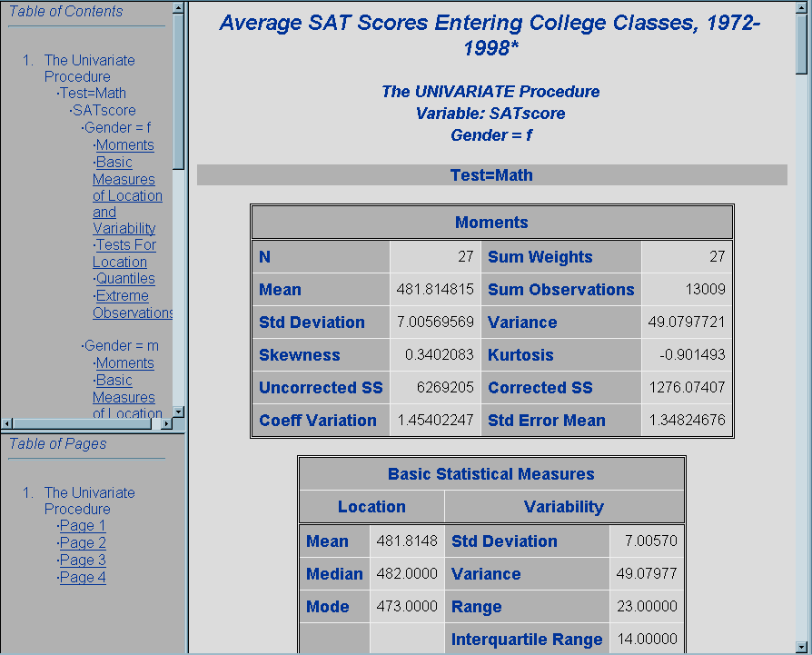
Task: Click Mean value 481.814815
Action: (435, 289)
